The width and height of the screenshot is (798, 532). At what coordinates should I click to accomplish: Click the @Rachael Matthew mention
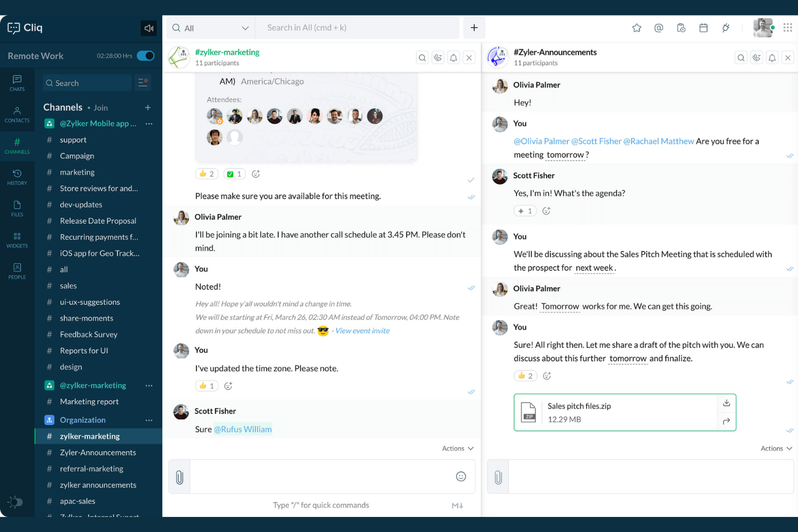659,141
